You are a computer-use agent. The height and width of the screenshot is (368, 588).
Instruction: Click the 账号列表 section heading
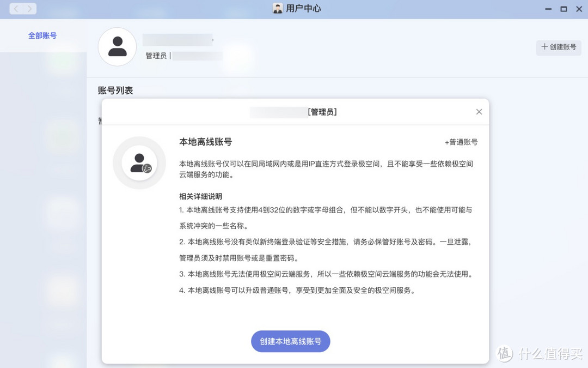pyautogui.click(x=115, y=91)
